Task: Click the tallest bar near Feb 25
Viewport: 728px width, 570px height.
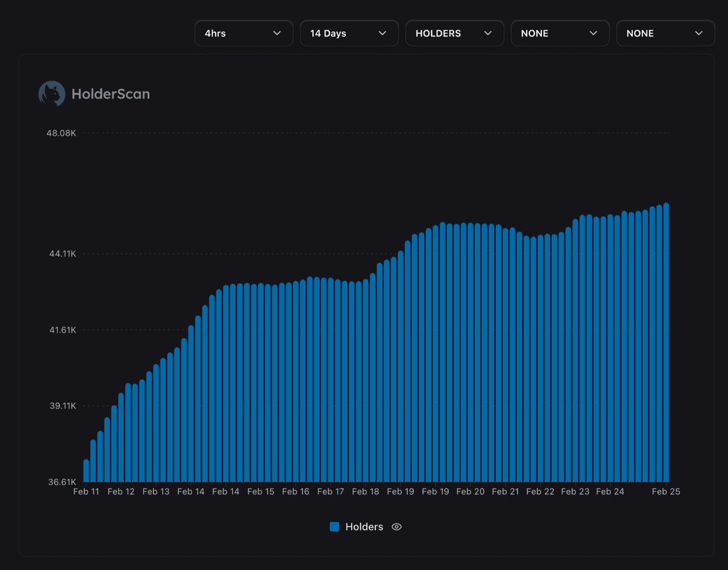Action: coord(666,338)
